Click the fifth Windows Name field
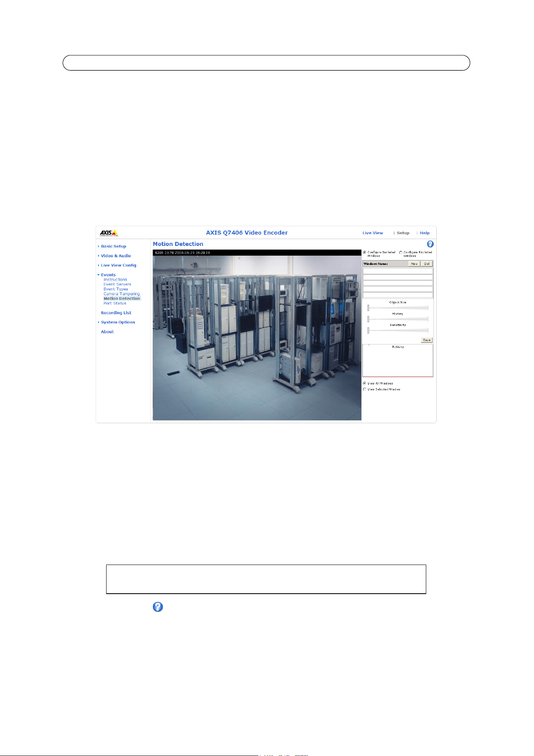Image resolution: width=534 pixels, height=756 pixels. [x=398, y=295]
